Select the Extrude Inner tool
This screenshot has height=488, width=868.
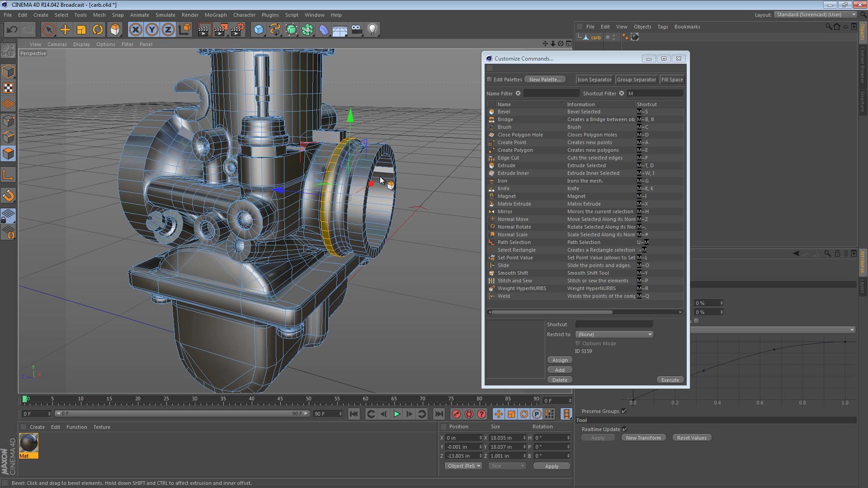(x=513, y=173)
